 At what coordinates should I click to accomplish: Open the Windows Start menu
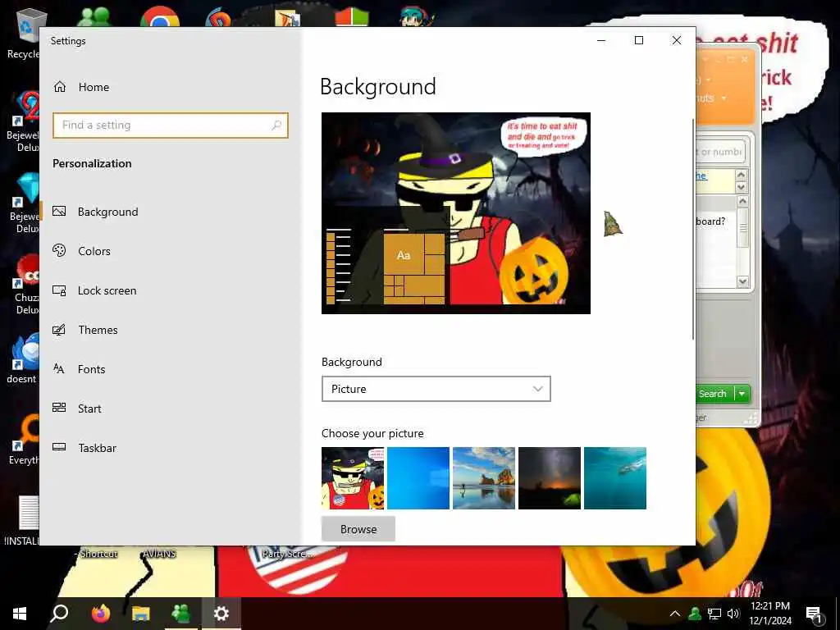tap(20, 614)
